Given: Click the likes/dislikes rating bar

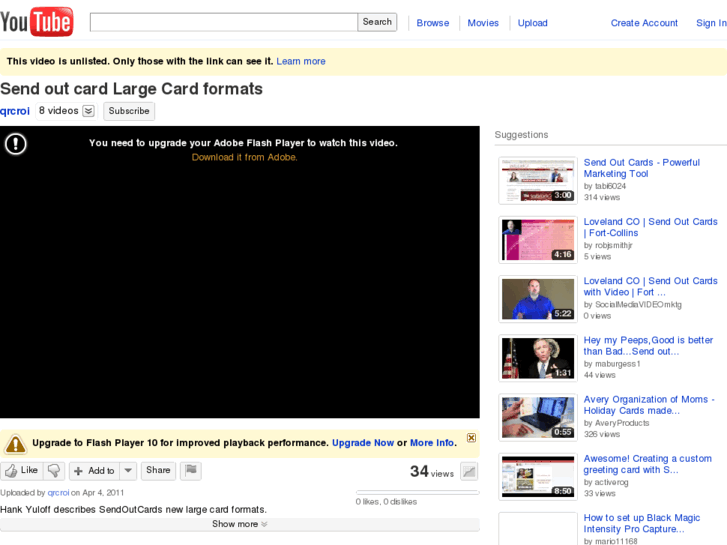Looking at the screenshot, I should point(417,493).
